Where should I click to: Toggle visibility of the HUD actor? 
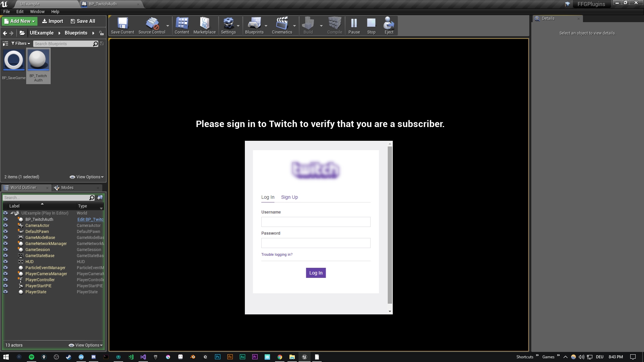6,261
